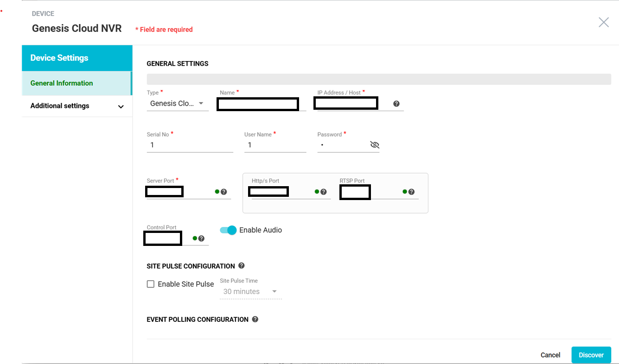The height and width of the screenshot is (364, 619).
Task: Click the GENERAL SETTINGS heading
Action: (x=178, y=63)
